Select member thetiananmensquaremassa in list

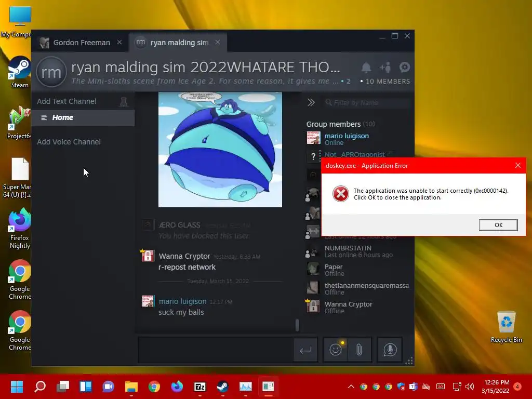pos(357,289)
